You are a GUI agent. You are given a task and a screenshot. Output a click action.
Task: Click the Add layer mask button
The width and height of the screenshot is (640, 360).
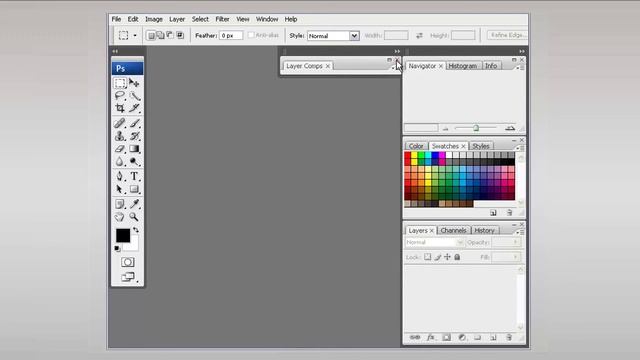(447, 337)
